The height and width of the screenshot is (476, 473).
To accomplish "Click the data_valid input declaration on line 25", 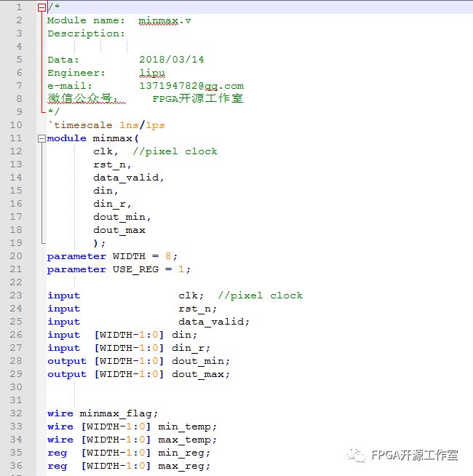I will (214, 322).
